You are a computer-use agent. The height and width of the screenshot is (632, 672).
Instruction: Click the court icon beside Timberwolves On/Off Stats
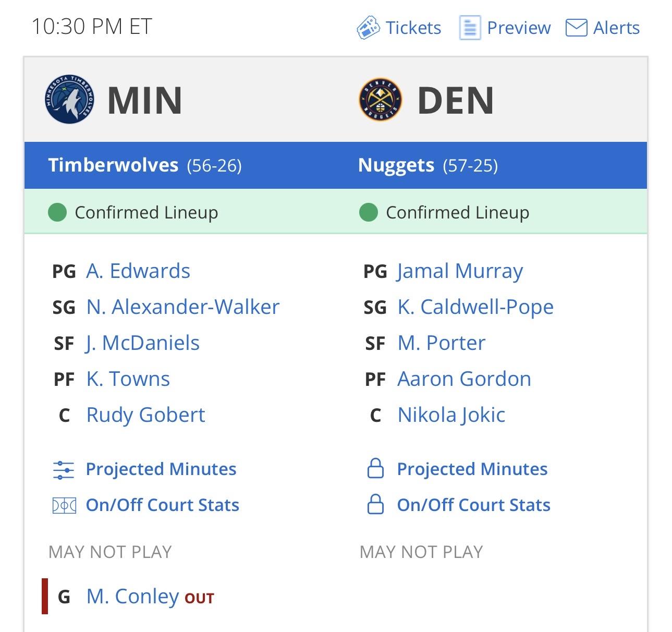tap(64, 505)
